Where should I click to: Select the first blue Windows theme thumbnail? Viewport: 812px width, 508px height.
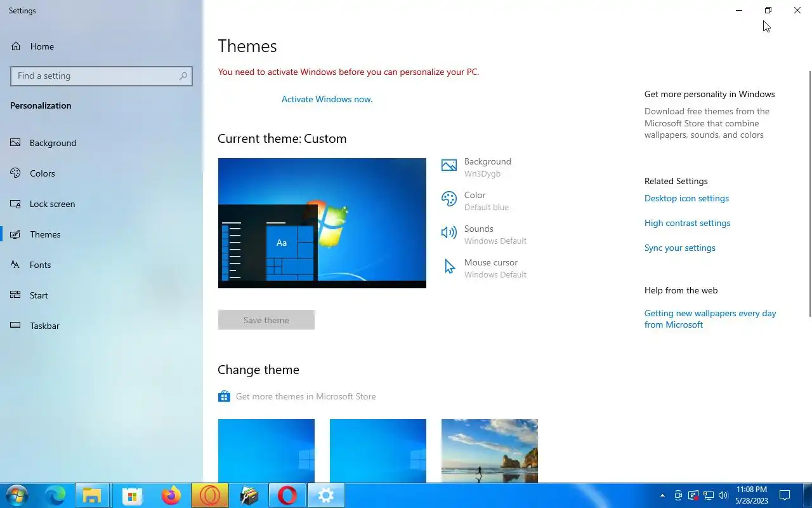click(266, 451)
